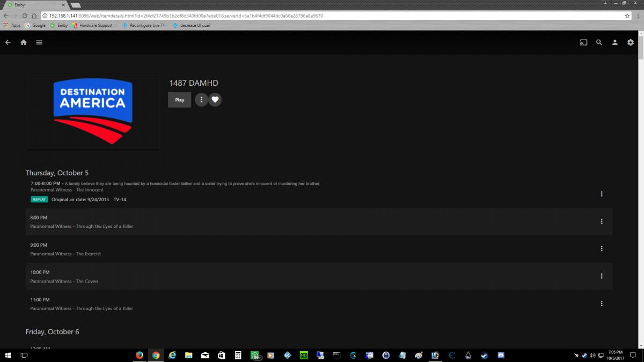Open the decrease UI size? bookmark
644x362 pixels.
[x=192, y=25]
